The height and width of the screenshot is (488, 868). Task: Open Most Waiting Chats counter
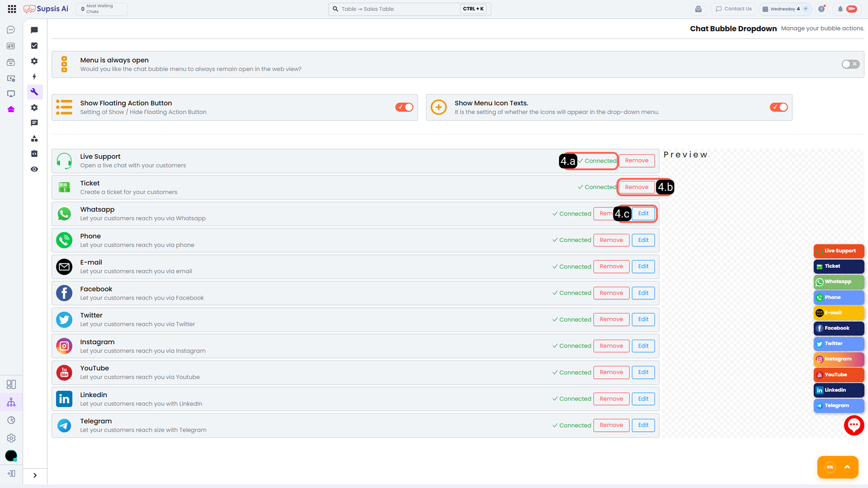click(101, 9)
